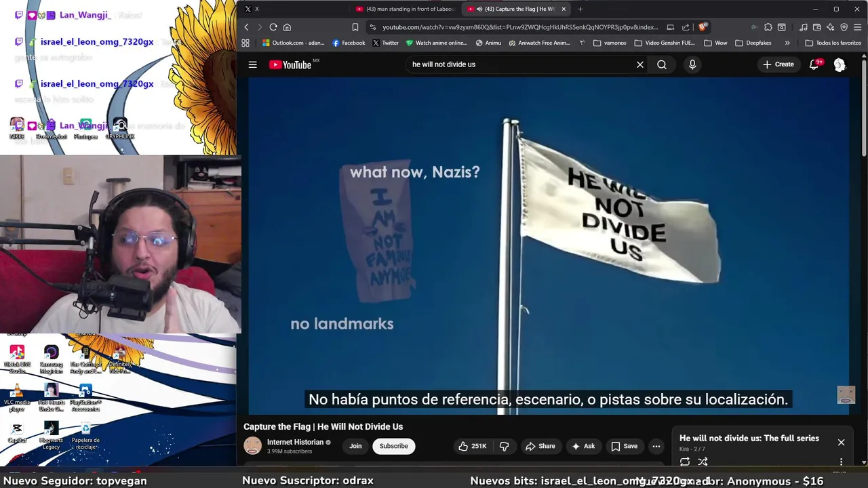868x488 pixels.
Task: Open Papelera de reciclaje desktop icon
Action: [85, 436]
